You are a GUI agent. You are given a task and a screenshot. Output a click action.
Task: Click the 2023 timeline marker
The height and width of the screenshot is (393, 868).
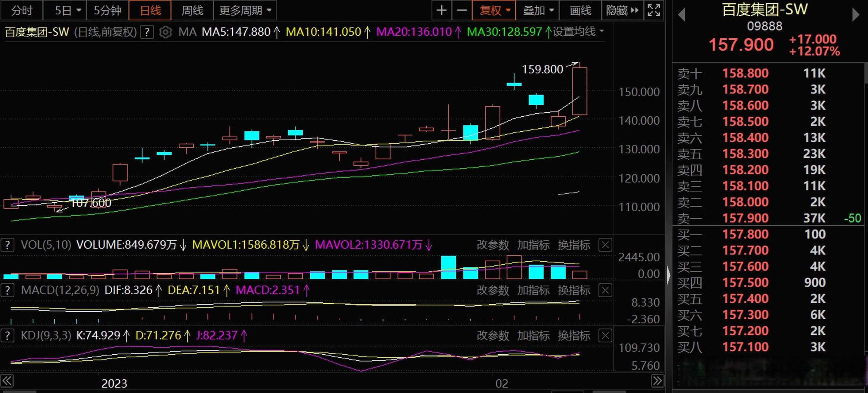coord(114,383)
